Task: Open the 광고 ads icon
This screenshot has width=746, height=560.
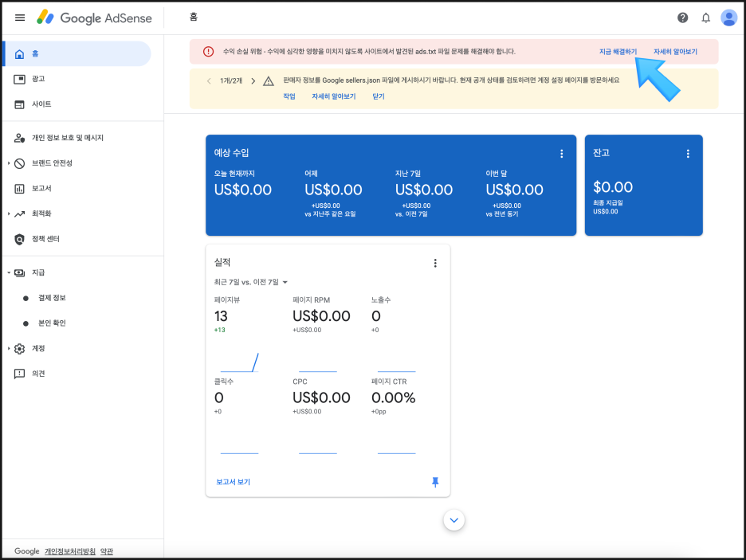Action: (19, 79)
